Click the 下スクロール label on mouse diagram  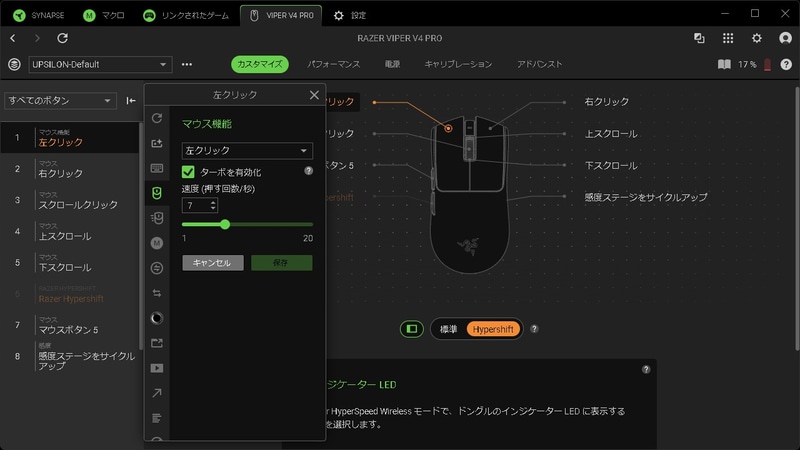pos(611,165)
